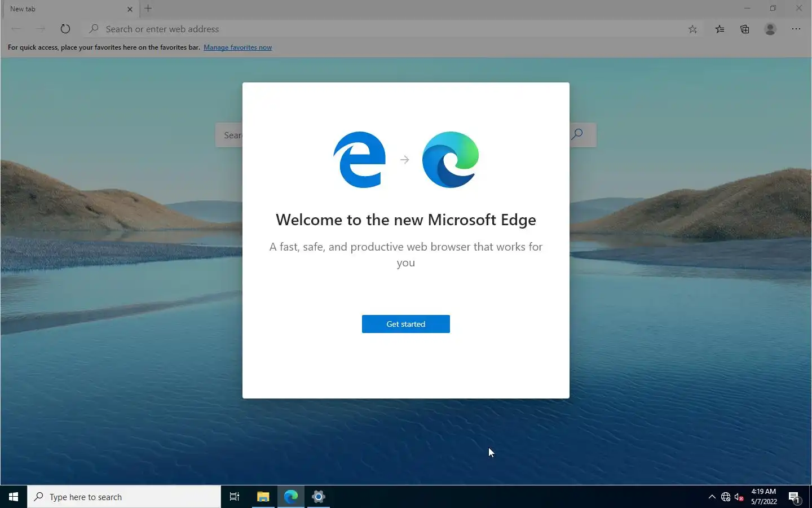
Task: Open the user profile icon
Action: tap(770, 29)
